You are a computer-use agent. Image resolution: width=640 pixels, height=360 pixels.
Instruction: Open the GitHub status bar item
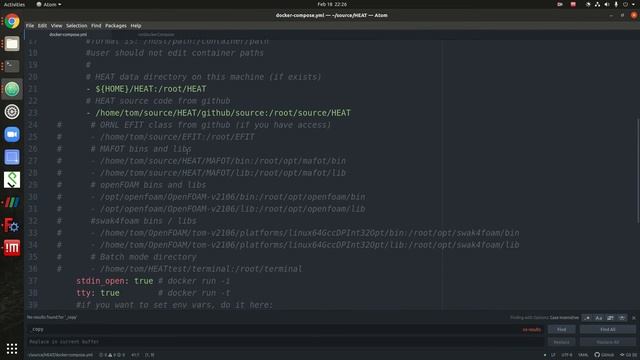coord(604,355)
